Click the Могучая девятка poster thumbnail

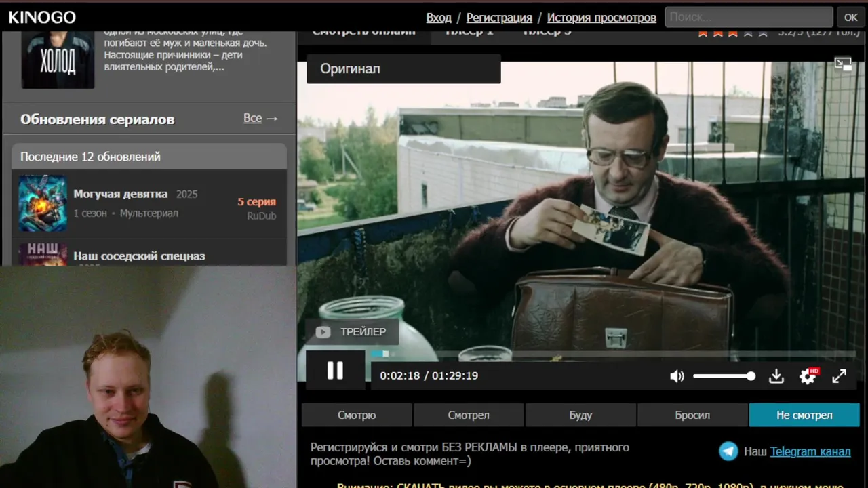(x=43, y=203)
